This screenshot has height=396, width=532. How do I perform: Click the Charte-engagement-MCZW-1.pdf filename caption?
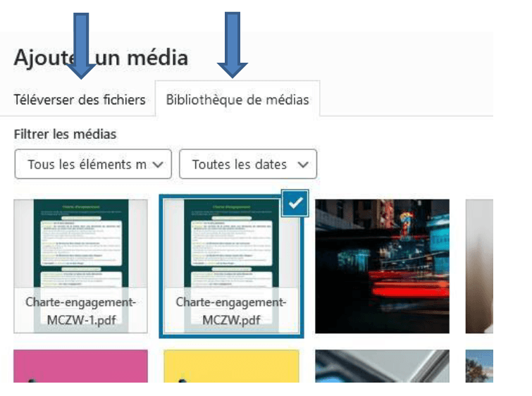point(80,310)
